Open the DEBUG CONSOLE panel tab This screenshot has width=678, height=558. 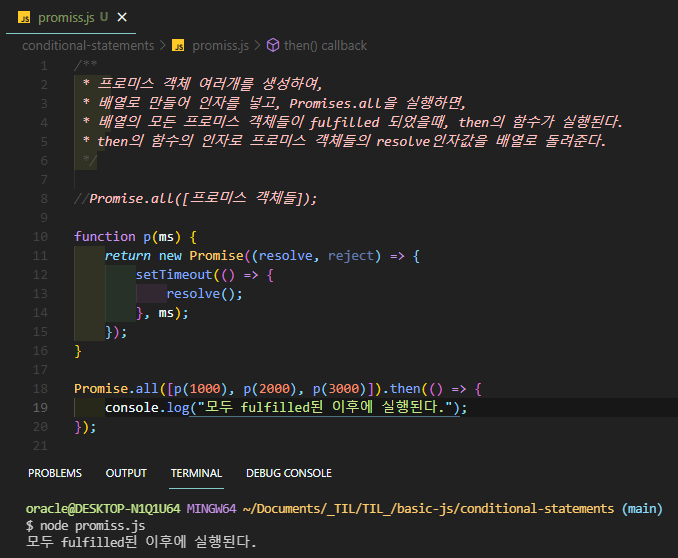(x=289, y=473)
